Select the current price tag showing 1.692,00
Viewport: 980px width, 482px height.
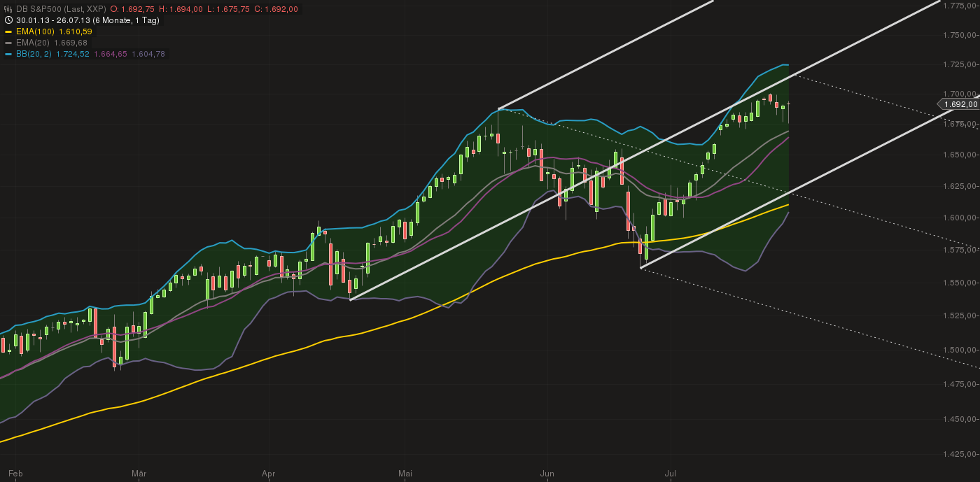(x=960, y=104)
